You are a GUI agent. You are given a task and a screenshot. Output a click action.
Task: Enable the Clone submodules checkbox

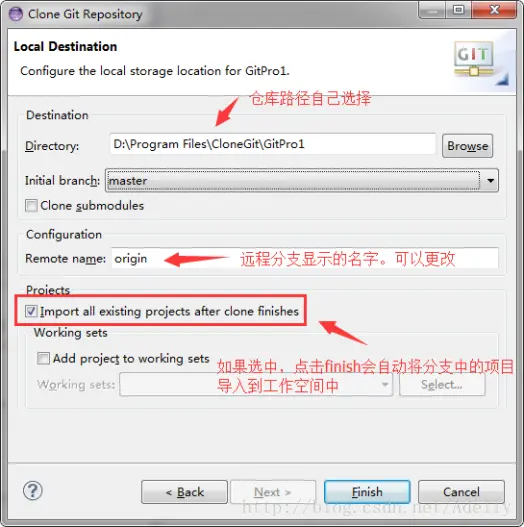[31, 205]
